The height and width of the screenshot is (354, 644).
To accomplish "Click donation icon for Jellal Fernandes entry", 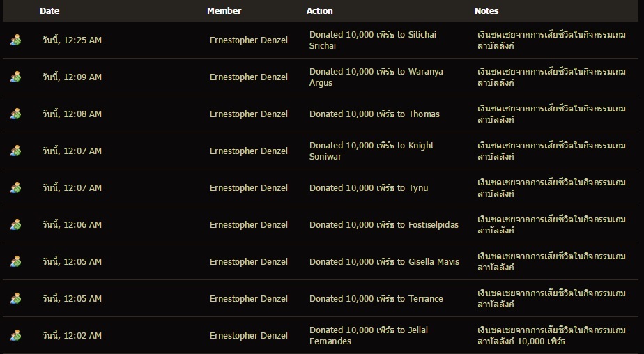I will click(x=15, y=335).
